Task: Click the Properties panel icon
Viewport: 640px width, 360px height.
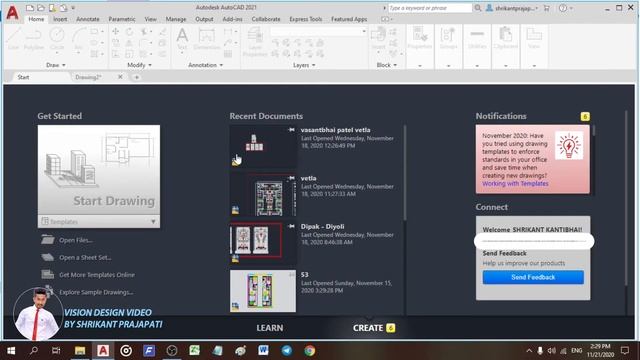Action: (x=420, y=38)
